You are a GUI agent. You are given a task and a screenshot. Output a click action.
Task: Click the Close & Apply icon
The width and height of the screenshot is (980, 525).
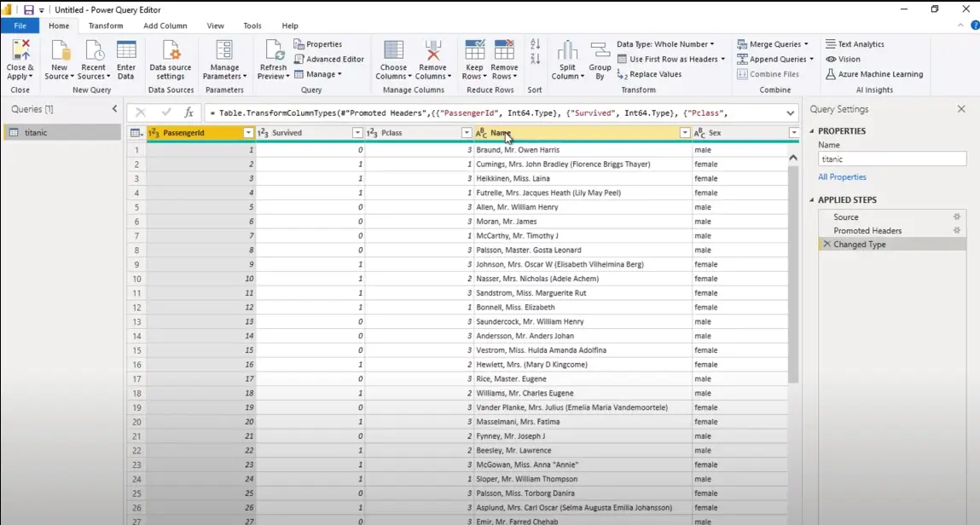tap(20, 50)
